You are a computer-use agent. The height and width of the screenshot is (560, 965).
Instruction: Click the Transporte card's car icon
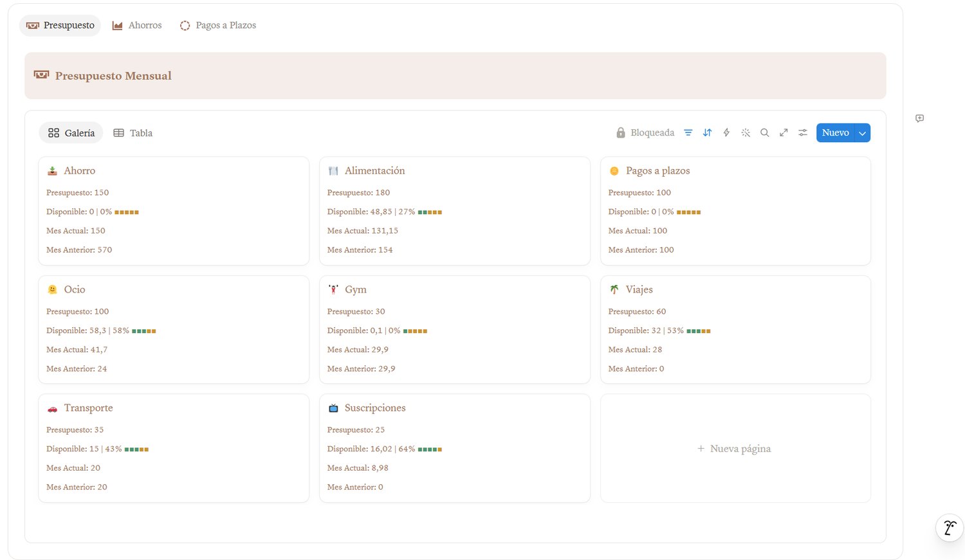[53, 408]
